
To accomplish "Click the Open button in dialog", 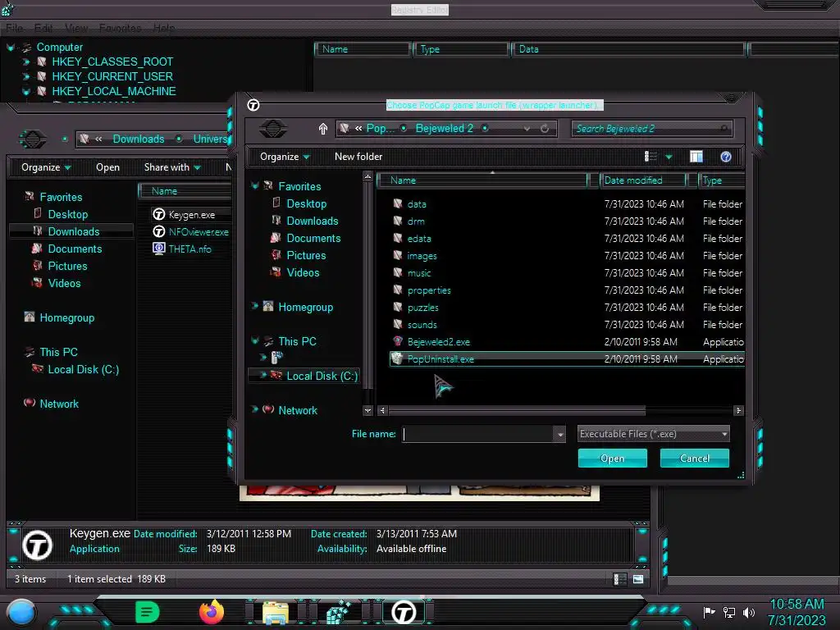I will click(x=612, y=458).
